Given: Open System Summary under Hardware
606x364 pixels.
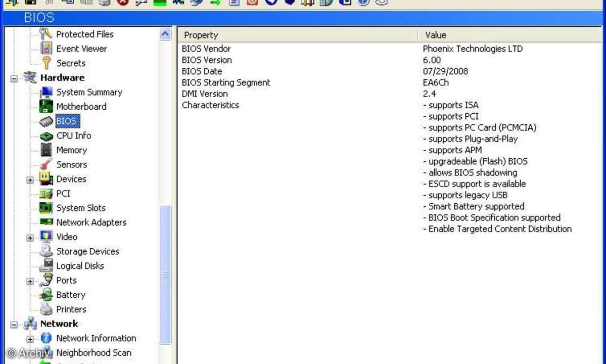Looking at the screenshot, I should point(89,93).
